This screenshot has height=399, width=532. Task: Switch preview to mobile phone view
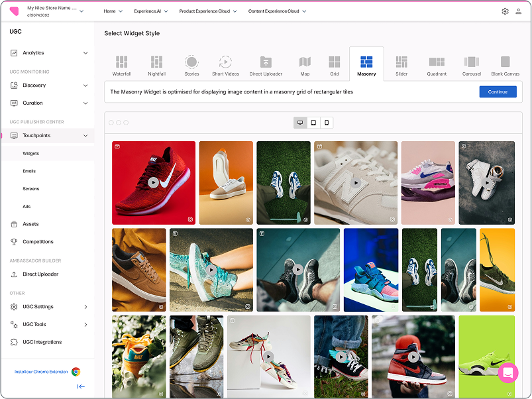coord(326,123)
